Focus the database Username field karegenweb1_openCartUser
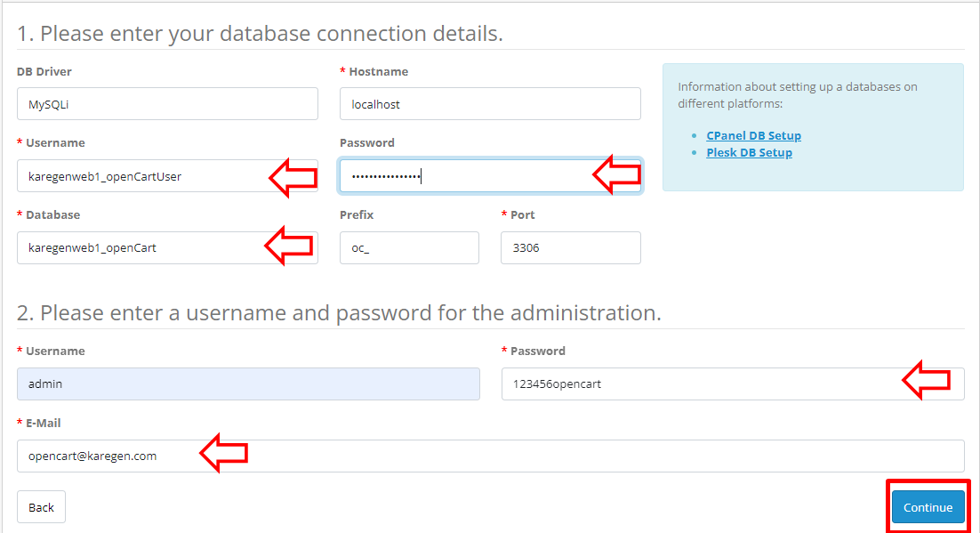980x533 pixels. click(167, 176)
